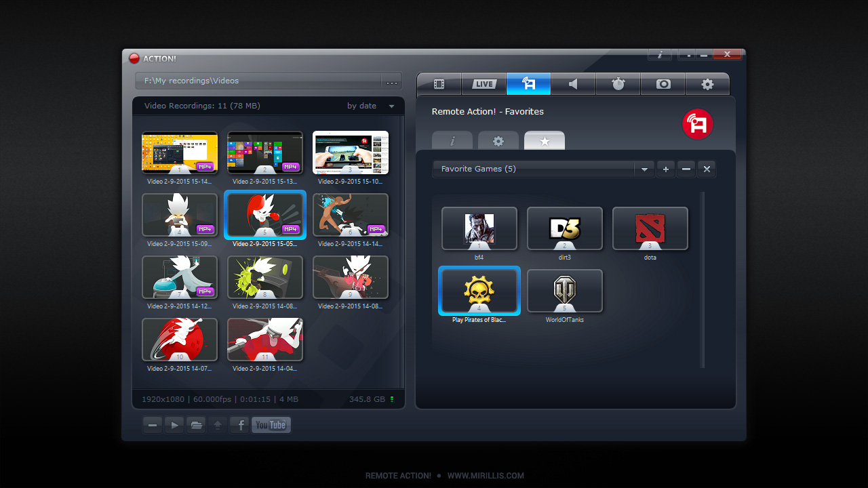
Task: Open the info button in the title bar
Action: (660, 55)
